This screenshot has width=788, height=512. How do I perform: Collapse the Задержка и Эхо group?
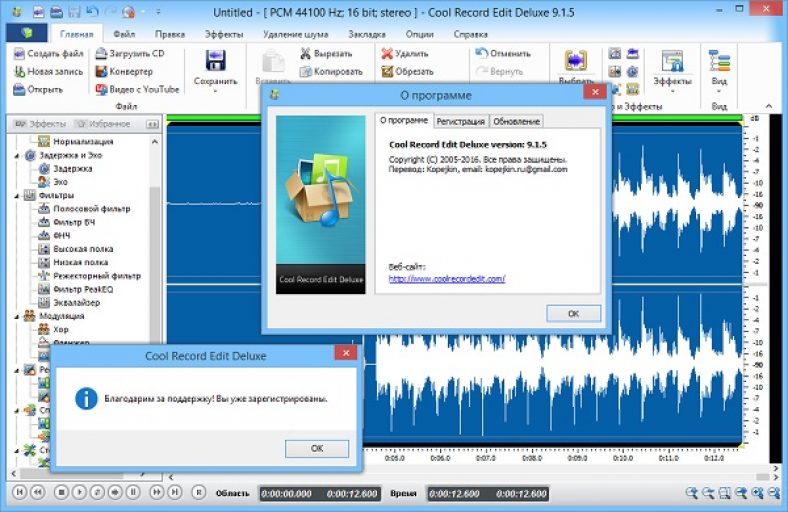(17, 156)
